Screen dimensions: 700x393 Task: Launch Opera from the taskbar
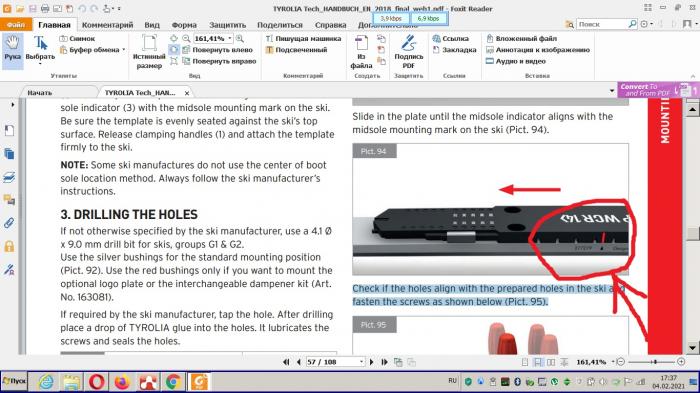(x=96, y=382)
